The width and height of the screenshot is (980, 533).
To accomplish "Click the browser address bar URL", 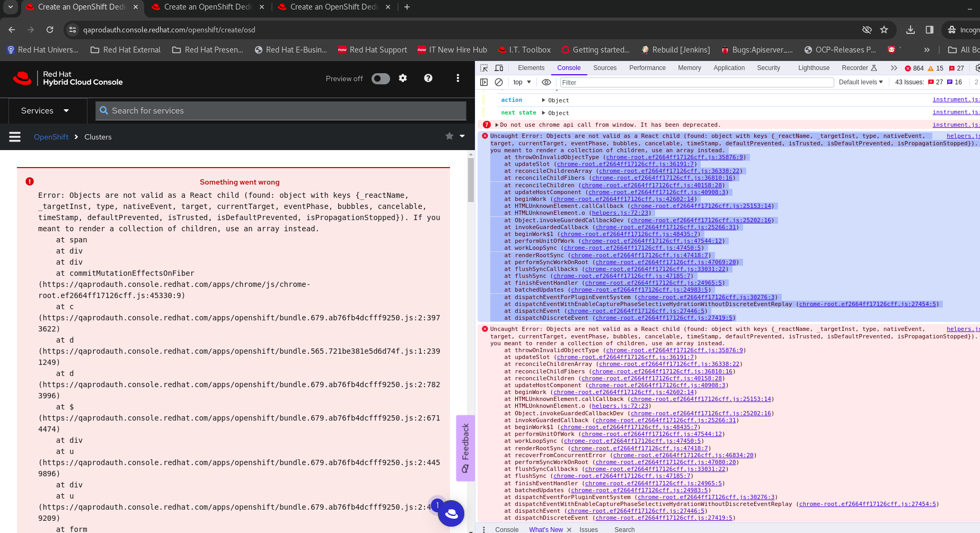I will 169,30.
